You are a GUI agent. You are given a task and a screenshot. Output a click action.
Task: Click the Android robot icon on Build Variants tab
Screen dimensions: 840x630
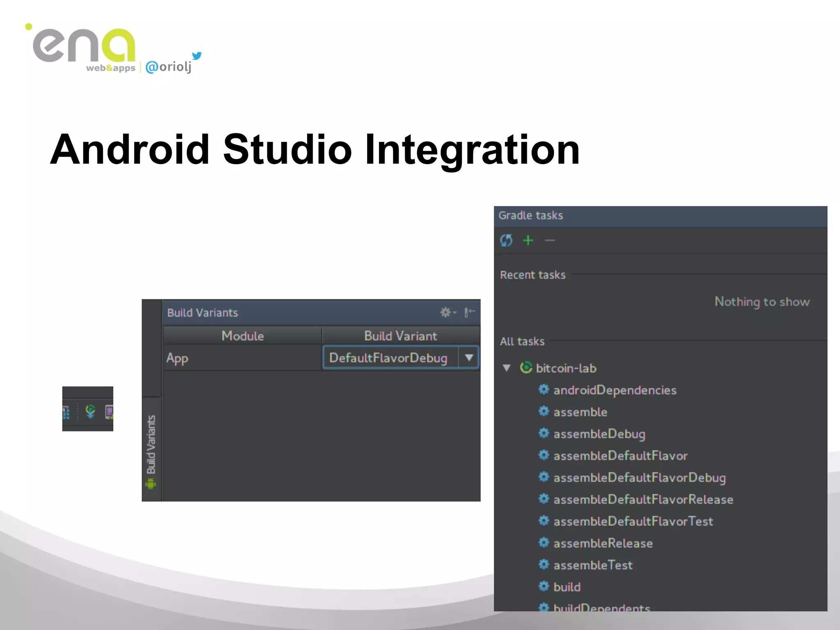point(151,484)
